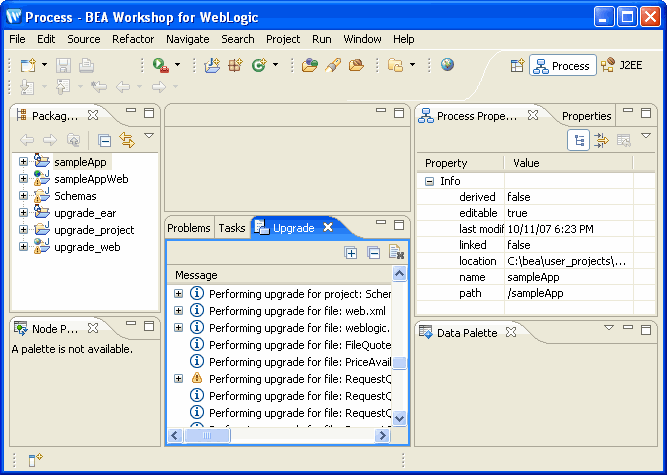Expand the sampleAppWeb project node
This screenshot has width=667, height=475.
coord(23,179)
